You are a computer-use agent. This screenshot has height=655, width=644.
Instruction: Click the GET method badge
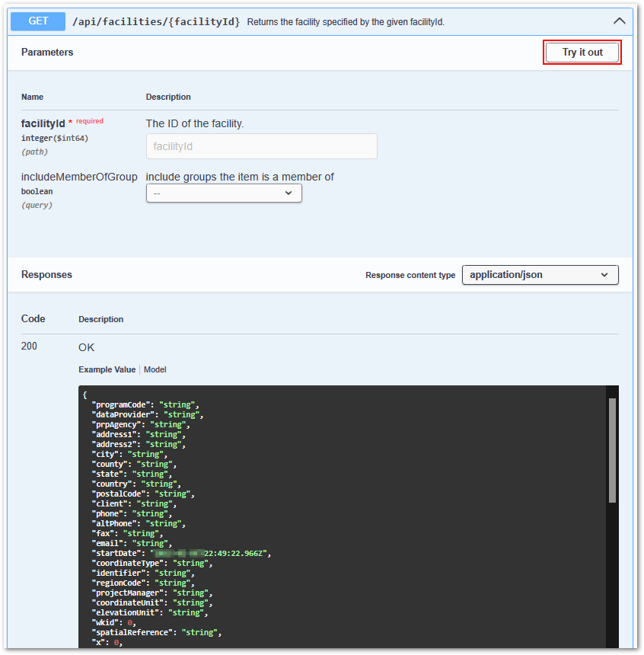tap(37, 21)
